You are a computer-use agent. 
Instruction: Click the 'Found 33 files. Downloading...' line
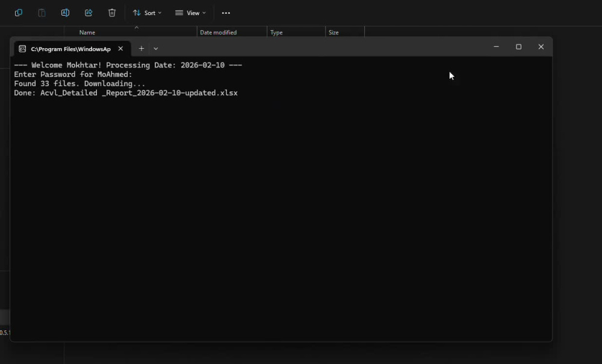coord(79,84)
